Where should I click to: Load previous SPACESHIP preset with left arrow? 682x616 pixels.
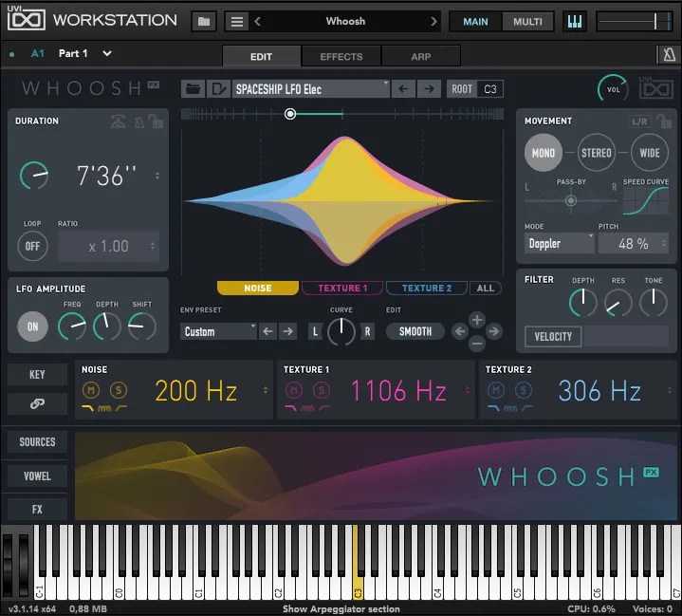pyautogui.click(x=403, y=89)
